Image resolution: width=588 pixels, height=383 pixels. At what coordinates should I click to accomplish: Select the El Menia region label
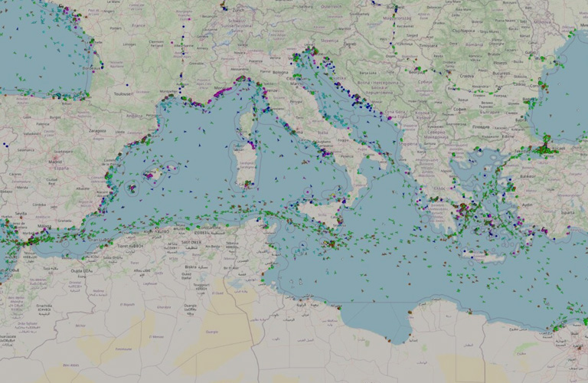point(156,337)
